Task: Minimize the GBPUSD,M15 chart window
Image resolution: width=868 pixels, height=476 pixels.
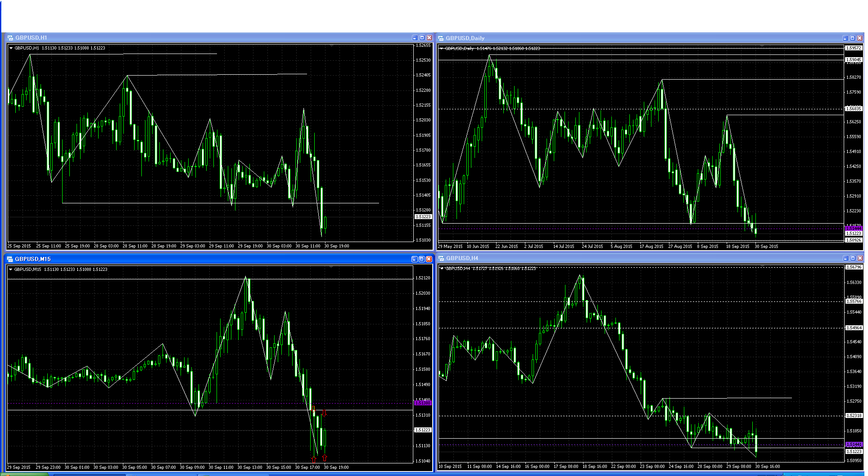Action: point(414,259)
